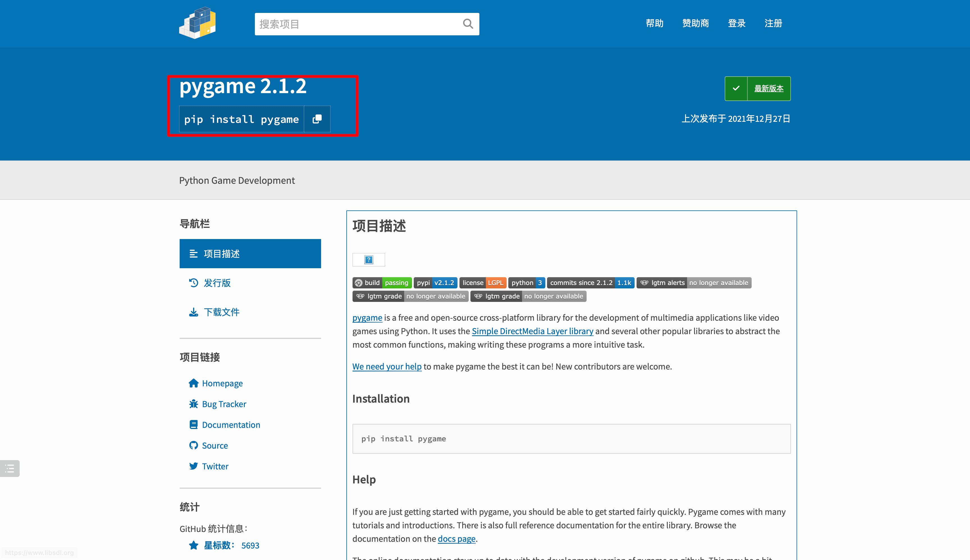
Task: Open the 帮助 menu item
Action: (x=655, y=24)
